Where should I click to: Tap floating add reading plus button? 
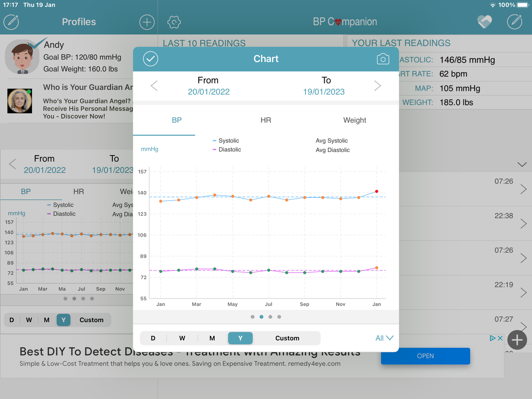pos(517,340)
